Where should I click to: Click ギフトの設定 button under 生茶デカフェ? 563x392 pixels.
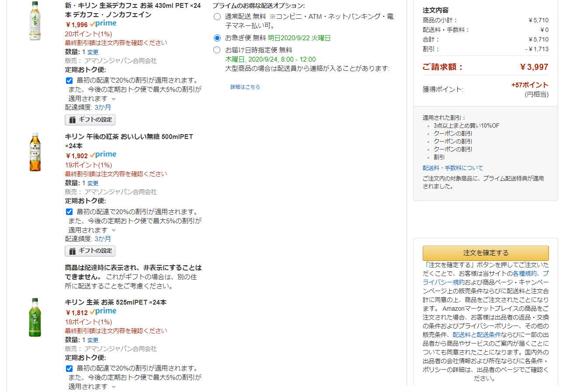point(90,120)
